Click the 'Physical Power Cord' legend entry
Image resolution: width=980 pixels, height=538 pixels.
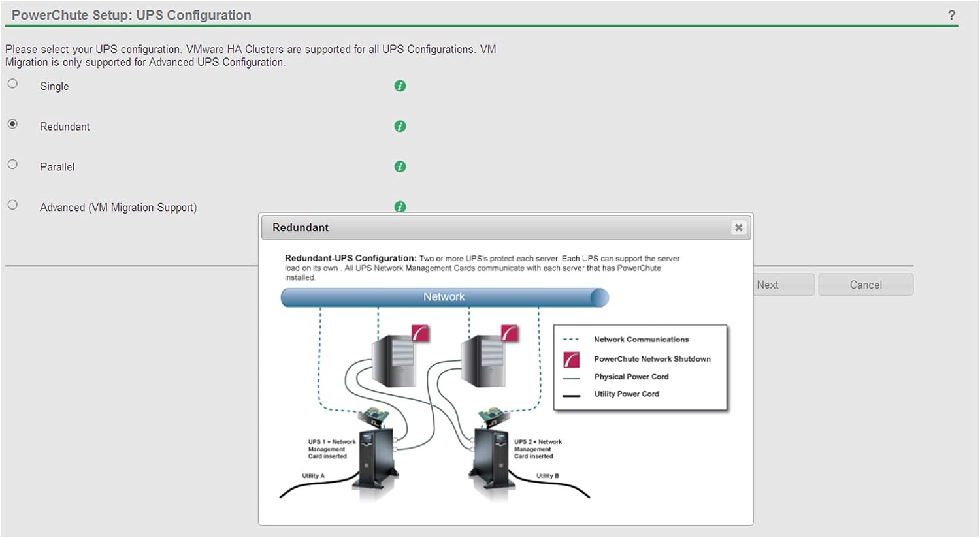click(x=631, y=377)
